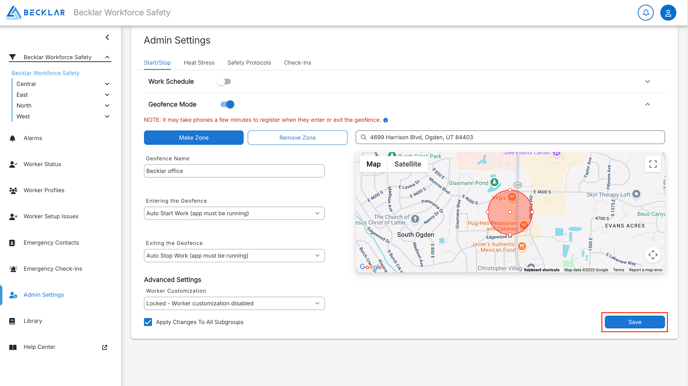Viewport: 688px width, 386px height.
Task: Click the search magnifier in address field
Action: [x=363, y=137]
